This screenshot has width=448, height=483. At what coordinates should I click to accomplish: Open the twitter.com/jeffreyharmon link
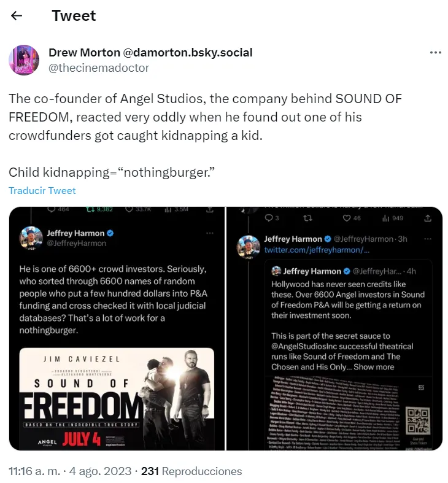pyautogui.click(x=317, y=250)
